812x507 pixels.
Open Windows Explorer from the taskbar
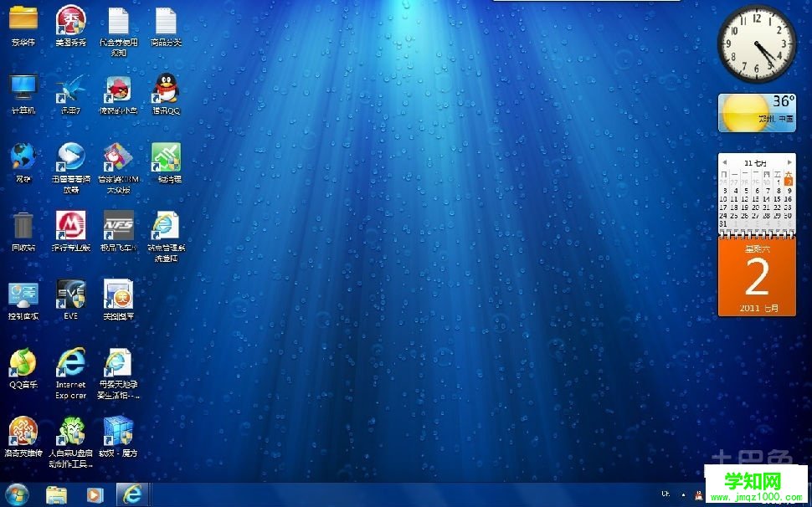pos(55,495)
